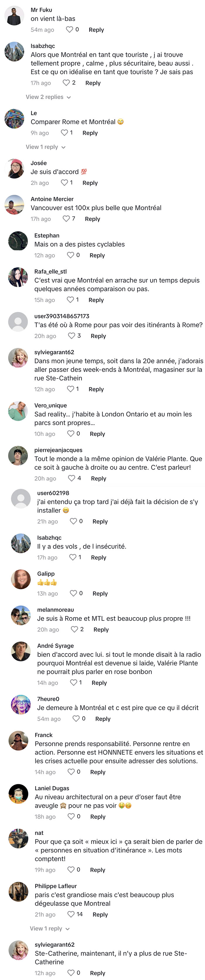The width and height of the screenshot is (205, 980).
Task: Toggle like on Josée's comment
Action: pos(64,182)
